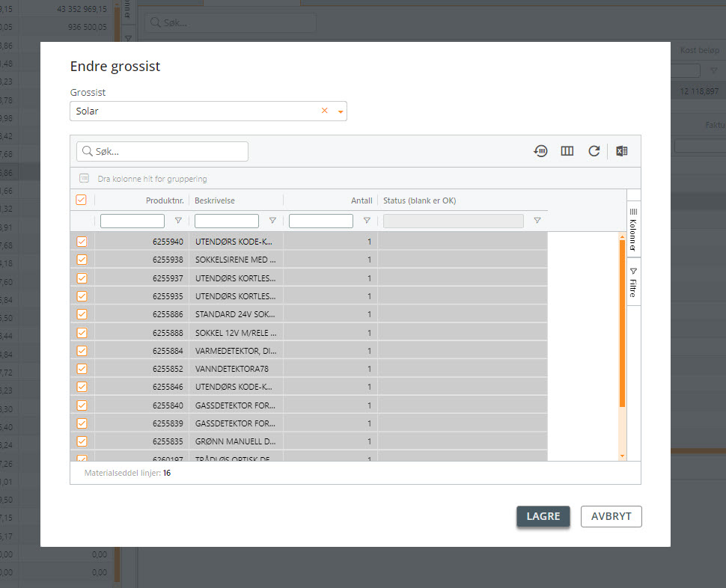Image resolution: width=726 pixels, height=588 pixels.
Task: Open the Status column filter funnel
Action: click(537, 221)
